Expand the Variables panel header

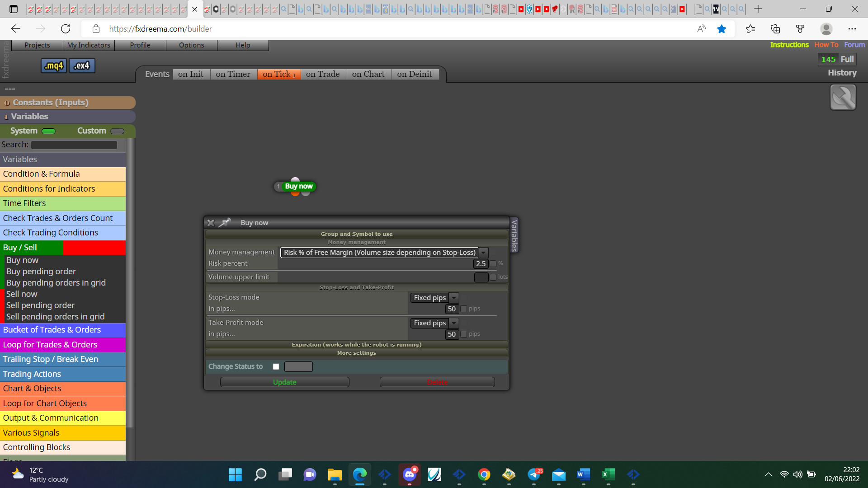(x=67, y=117)
